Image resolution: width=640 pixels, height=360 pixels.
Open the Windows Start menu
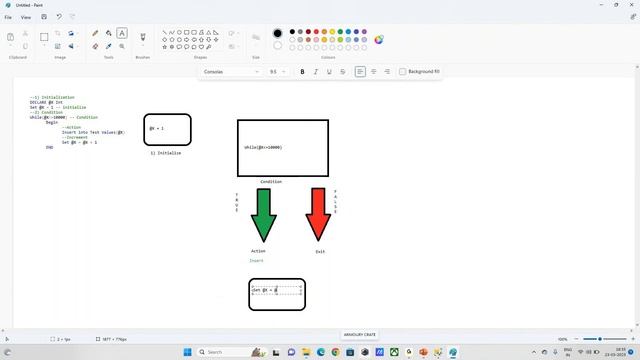(187, 352)
